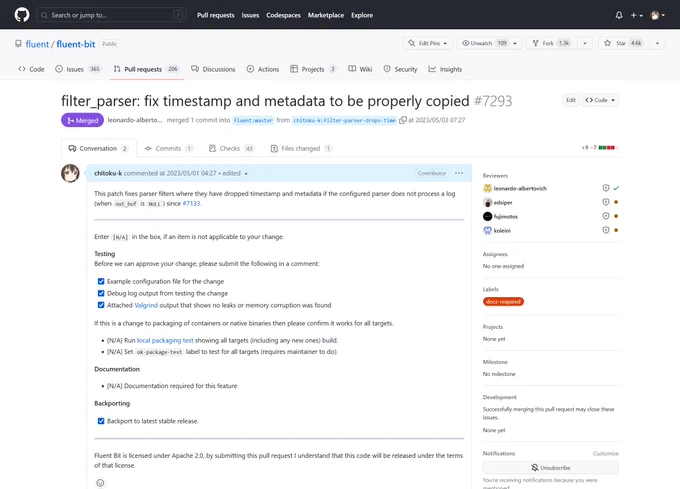This screenshot has width=680, height=489.
Task: Open reviewer fujimotos profile
Action: [506, 217]
